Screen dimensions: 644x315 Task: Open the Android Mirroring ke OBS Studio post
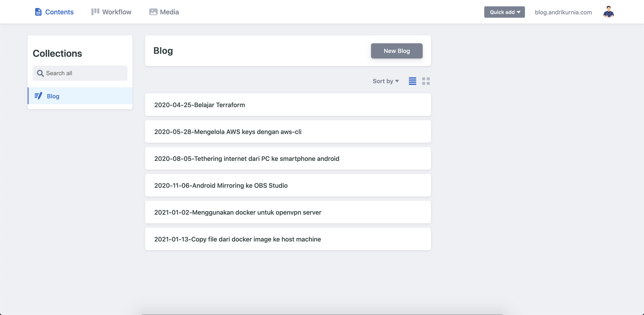tap(288, 185)
